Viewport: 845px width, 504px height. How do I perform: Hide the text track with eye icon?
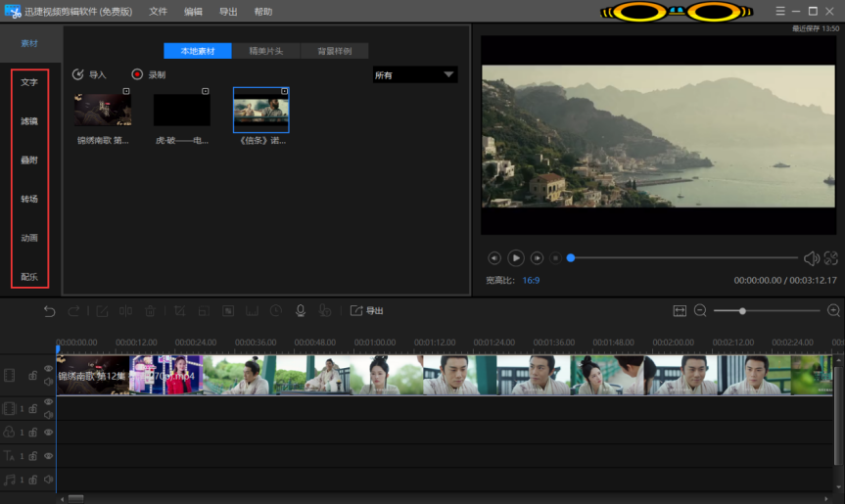49,456
